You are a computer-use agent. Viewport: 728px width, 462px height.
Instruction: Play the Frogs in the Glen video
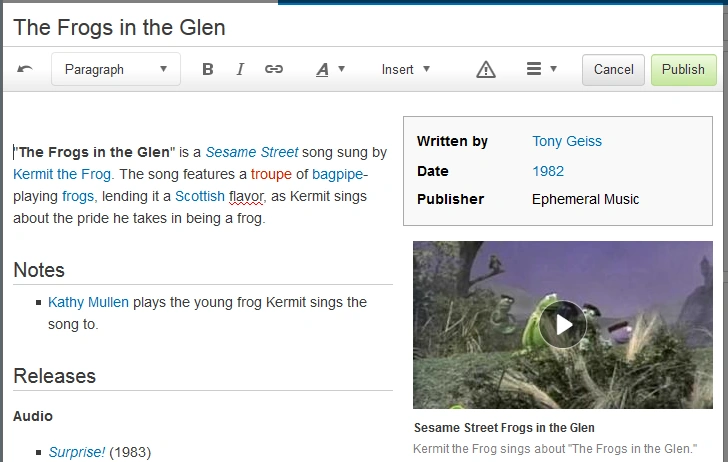click(563, 325)
